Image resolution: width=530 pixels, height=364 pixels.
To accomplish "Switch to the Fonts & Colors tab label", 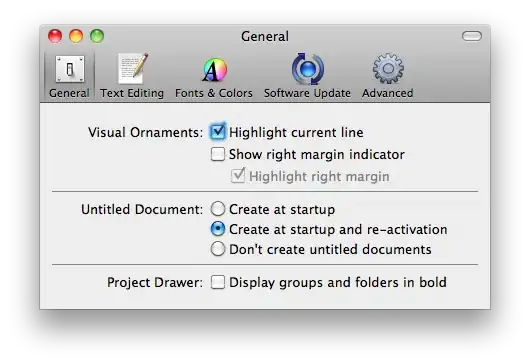I will tap(214, 93).
